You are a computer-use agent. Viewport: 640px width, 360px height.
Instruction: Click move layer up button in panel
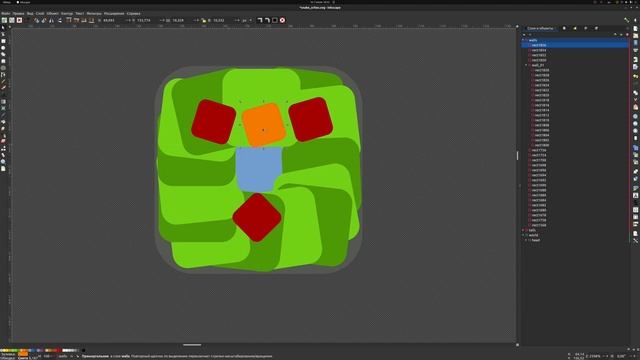pyautogui.click(x=616, y=35)
